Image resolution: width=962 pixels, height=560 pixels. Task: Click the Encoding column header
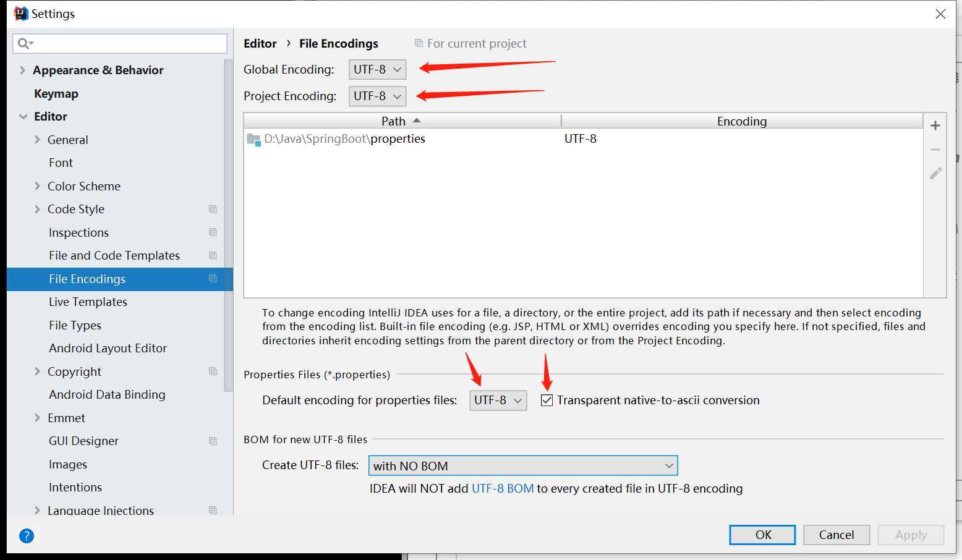[742, 121]
